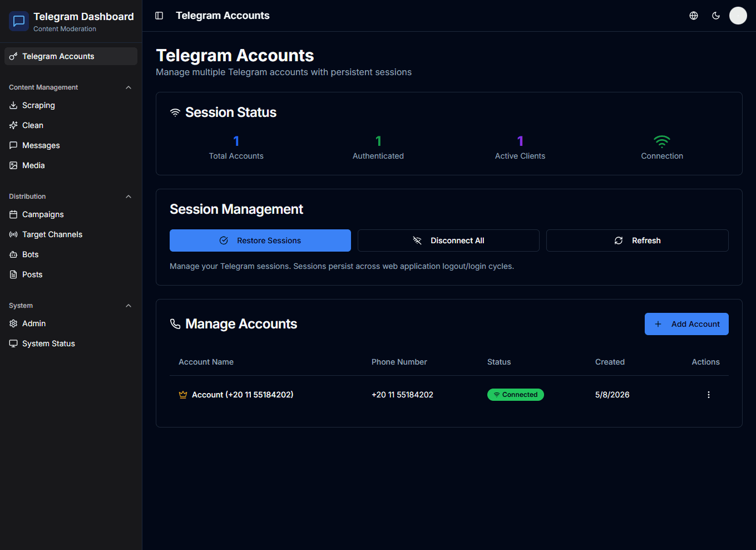Screen dimensions: 756x550
Task: Switch theme with the moon icon
Action: pos(716,16)
